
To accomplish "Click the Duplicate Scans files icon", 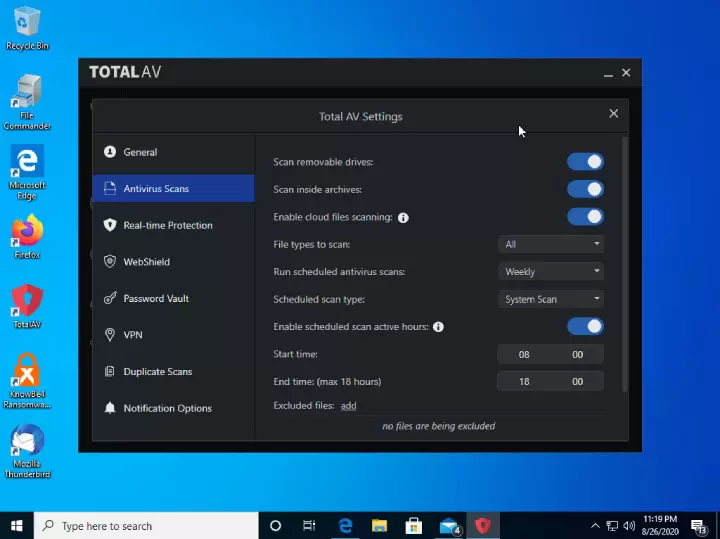I will tap(110, 371).
